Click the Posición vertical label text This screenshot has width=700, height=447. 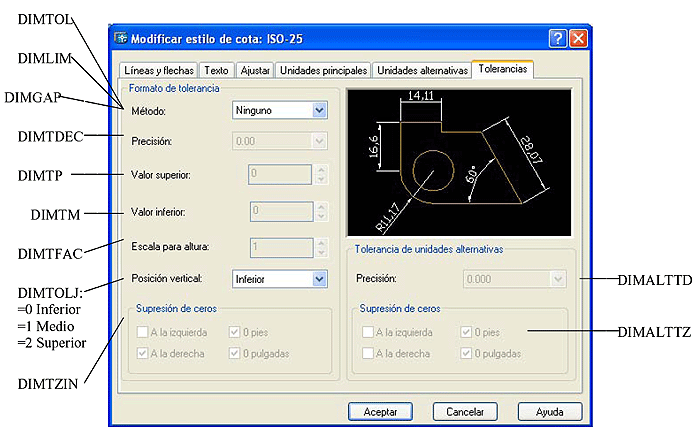(167, 279)
